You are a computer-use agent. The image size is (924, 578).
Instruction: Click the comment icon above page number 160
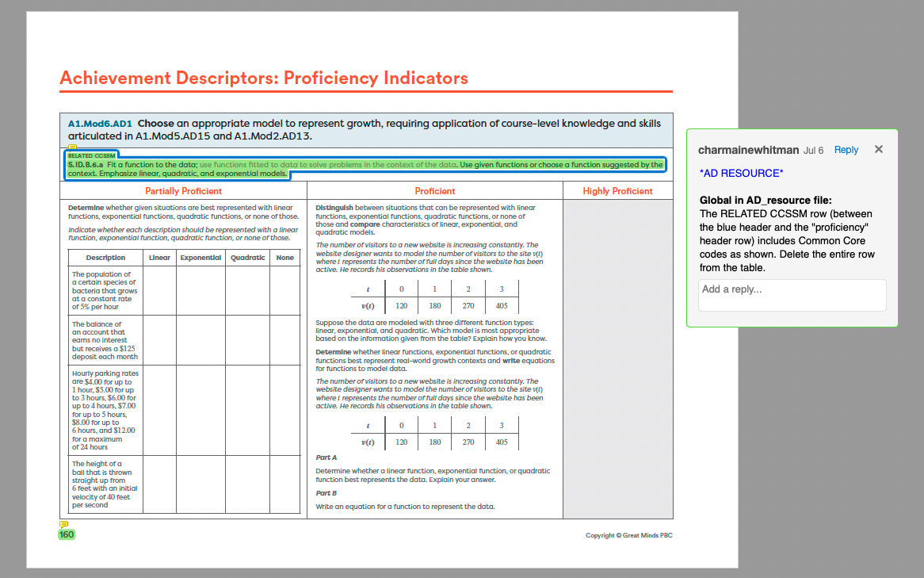point(64,524)
